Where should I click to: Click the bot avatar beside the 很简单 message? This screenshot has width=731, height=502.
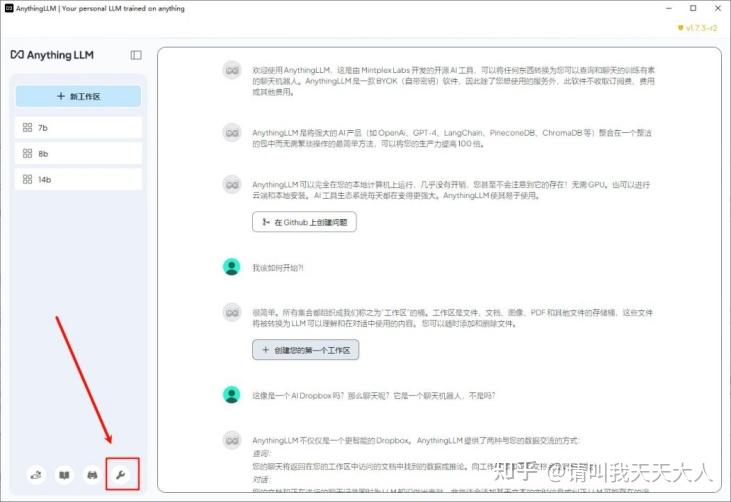(x=232, y=312)
